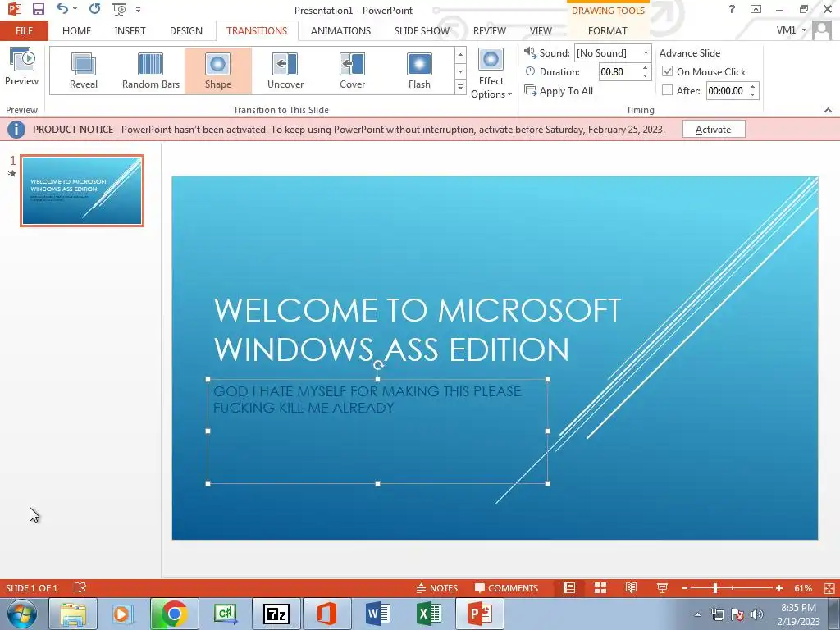Viewport: 840px width, 630px height.
Task: Open VM1 account dropdown
Action: tap(792, 30)
